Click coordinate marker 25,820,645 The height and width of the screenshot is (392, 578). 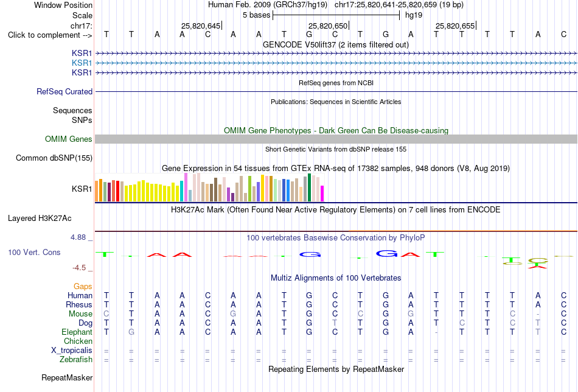pyautogui.click(x=201, y=26)
